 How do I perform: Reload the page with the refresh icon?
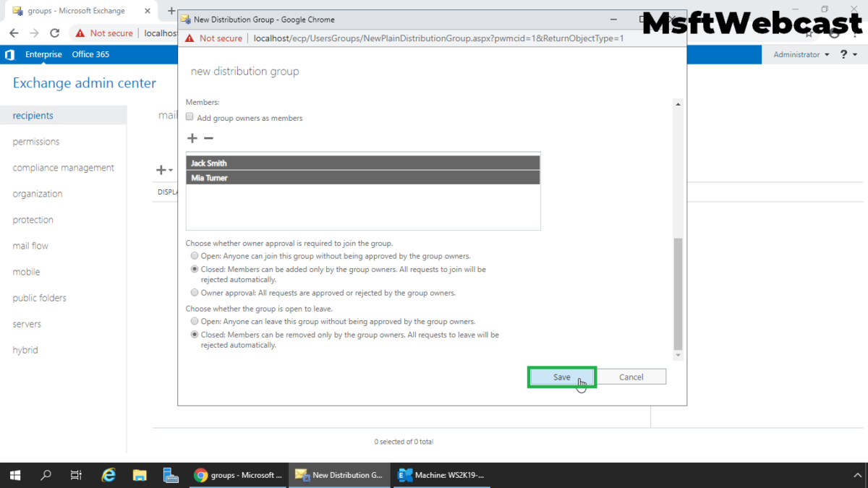click(54, 33)
